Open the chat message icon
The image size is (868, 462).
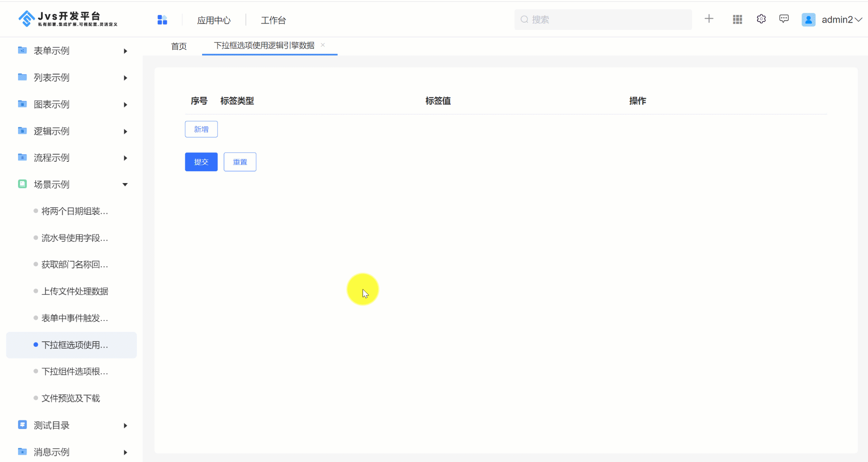click(784, 19)
